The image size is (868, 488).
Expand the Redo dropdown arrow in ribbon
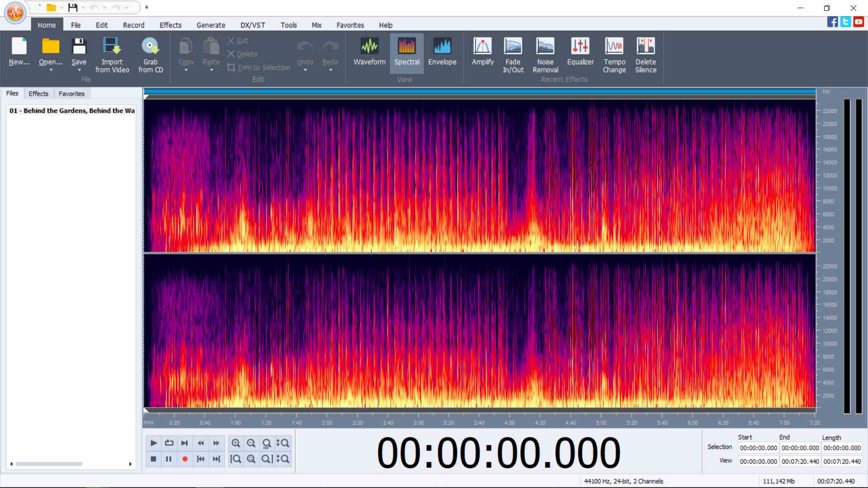click(330, 70)
